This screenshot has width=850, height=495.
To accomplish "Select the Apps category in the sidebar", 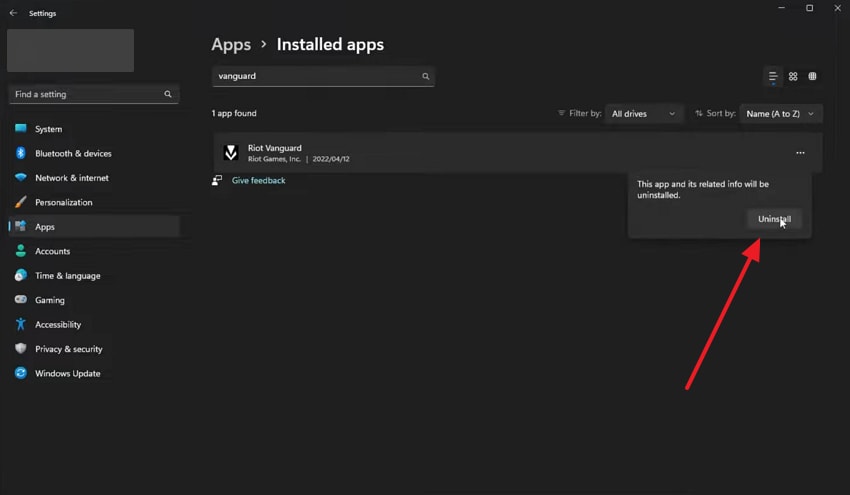I will [x=93, y=227].
